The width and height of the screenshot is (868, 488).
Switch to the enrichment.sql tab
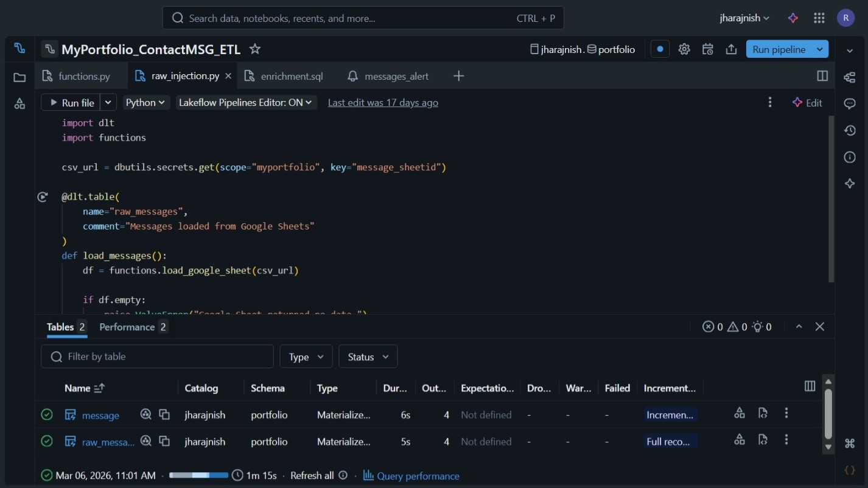pos(291,76)
